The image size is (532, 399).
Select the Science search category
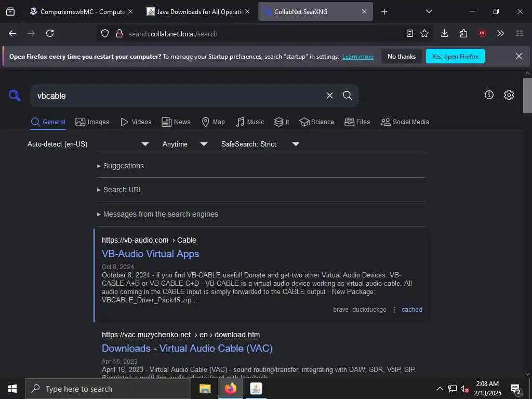tap(316, 122)
